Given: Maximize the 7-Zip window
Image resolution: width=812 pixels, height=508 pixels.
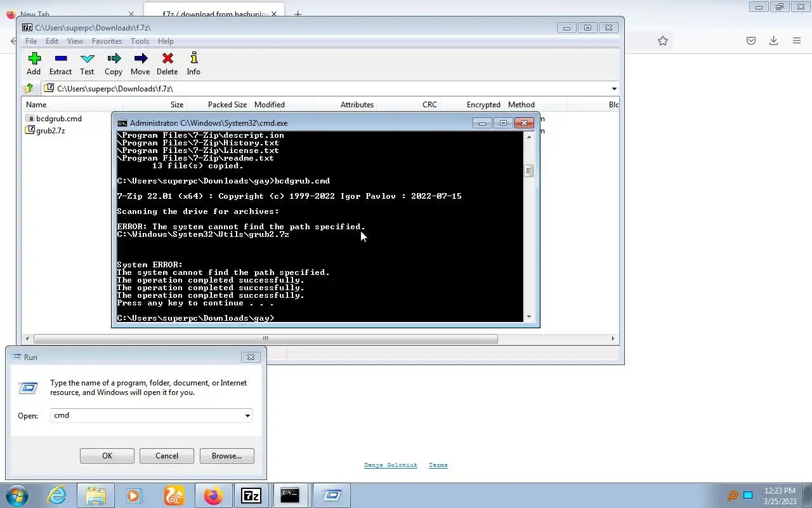Looking at the screenshot, I should pyautogui.click(x=587, y=27).
